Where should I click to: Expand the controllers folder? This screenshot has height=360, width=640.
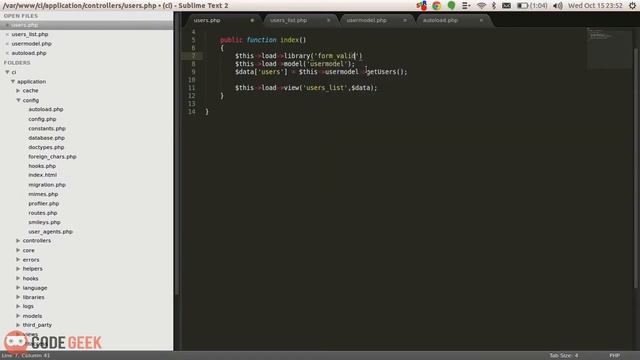pos(18,240)
